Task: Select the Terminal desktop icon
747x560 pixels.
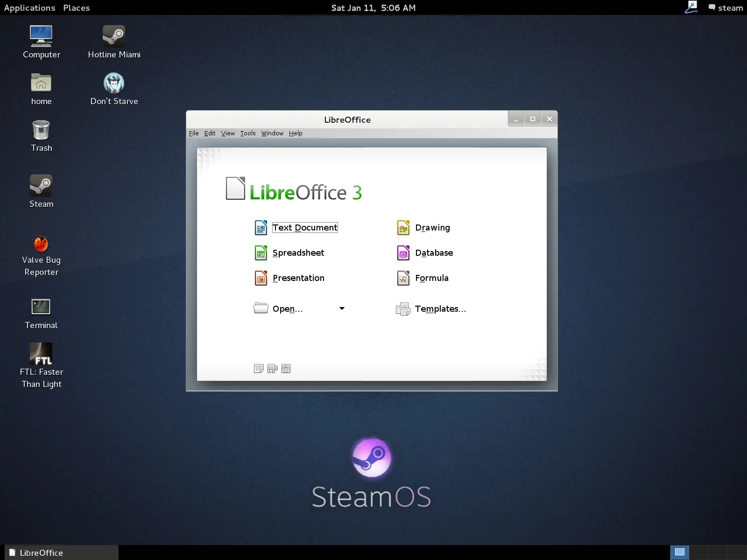Action: (41, 314)
